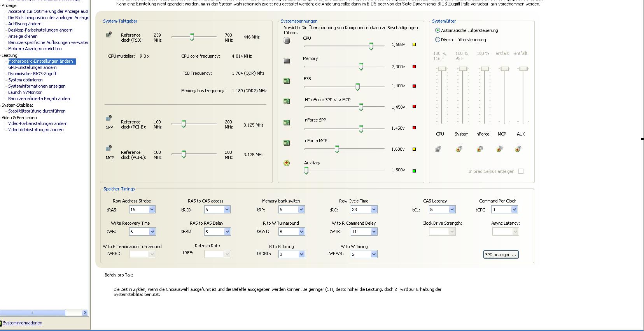Open Motherboard-Einstellungen ändern in the sidebar
Viewport: 644px width, 331px height.
tap(40, 61)
